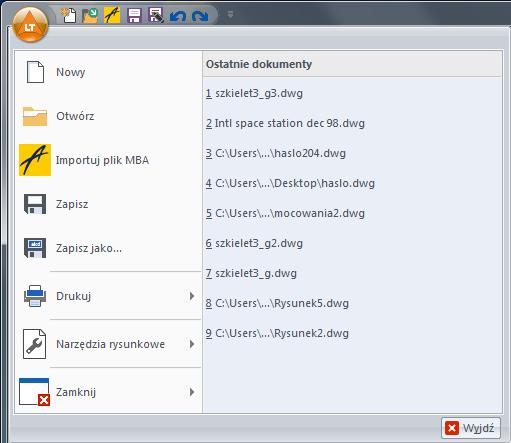Select the Zamknij menu entry

point(108,392)
